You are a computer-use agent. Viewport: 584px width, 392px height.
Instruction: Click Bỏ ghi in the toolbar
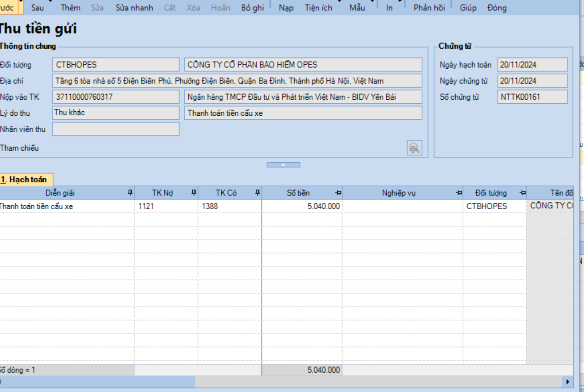click(252, 8)
